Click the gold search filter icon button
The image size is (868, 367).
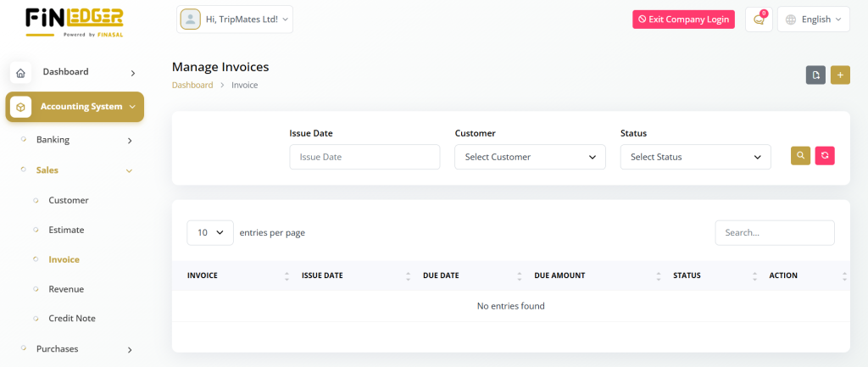coord(800,156)
